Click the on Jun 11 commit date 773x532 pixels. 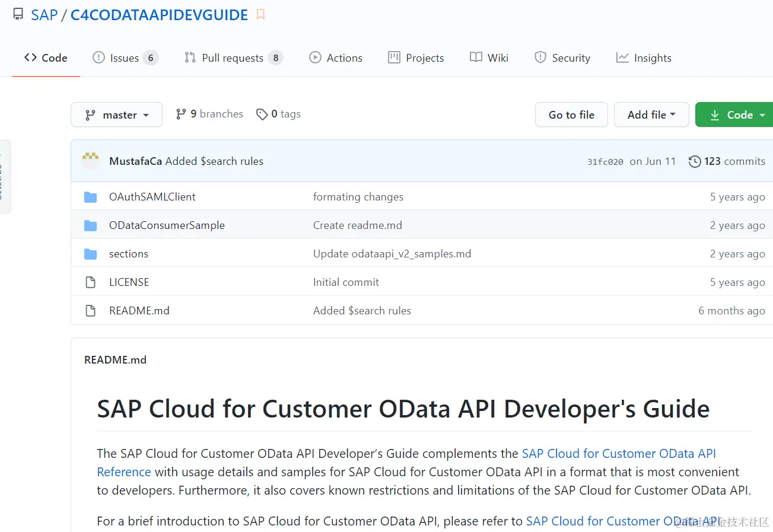tap(653, 161)
